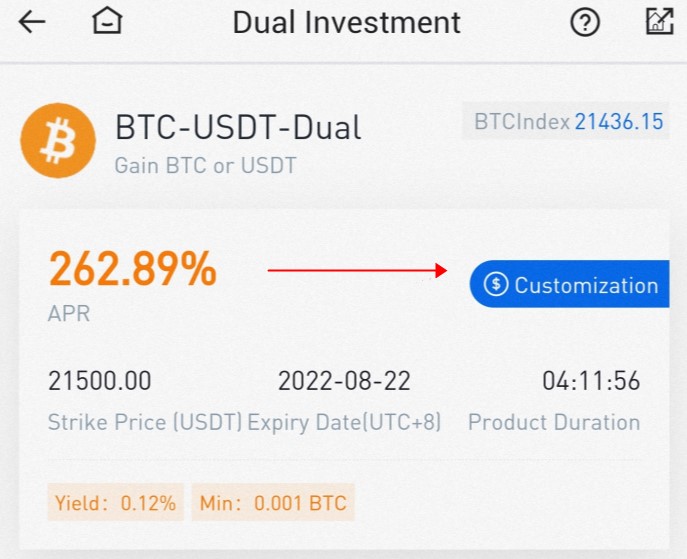Viewport: 687px width, 559px height.
Task: Open the help question mark icon
Action: pos(584,22)
